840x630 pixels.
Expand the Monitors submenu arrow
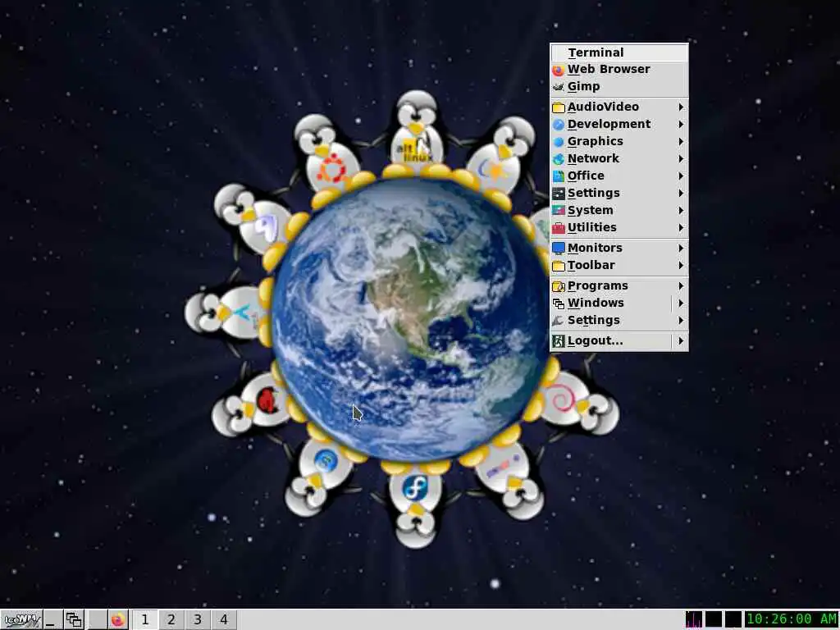(x=681, y=248)
